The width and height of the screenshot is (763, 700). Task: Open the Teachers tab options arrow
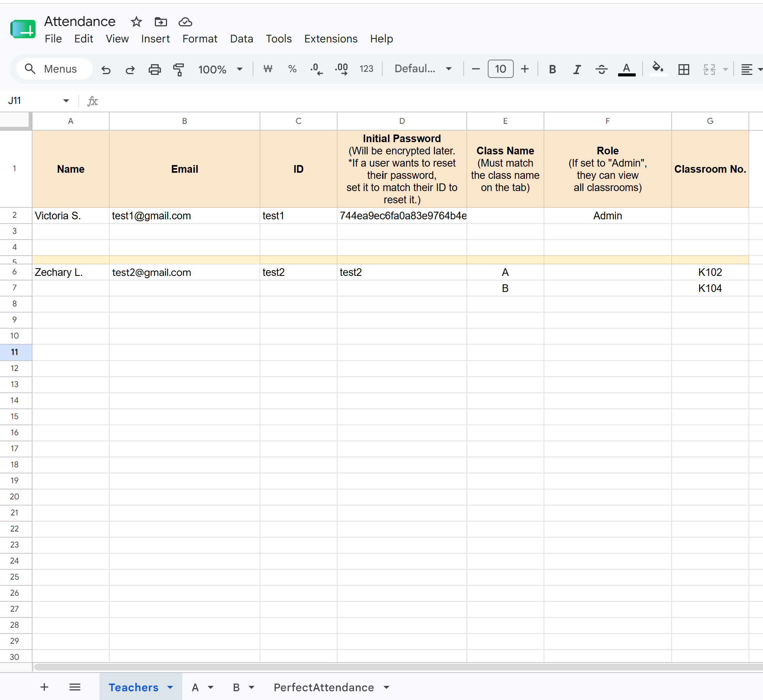click(170, 687)
